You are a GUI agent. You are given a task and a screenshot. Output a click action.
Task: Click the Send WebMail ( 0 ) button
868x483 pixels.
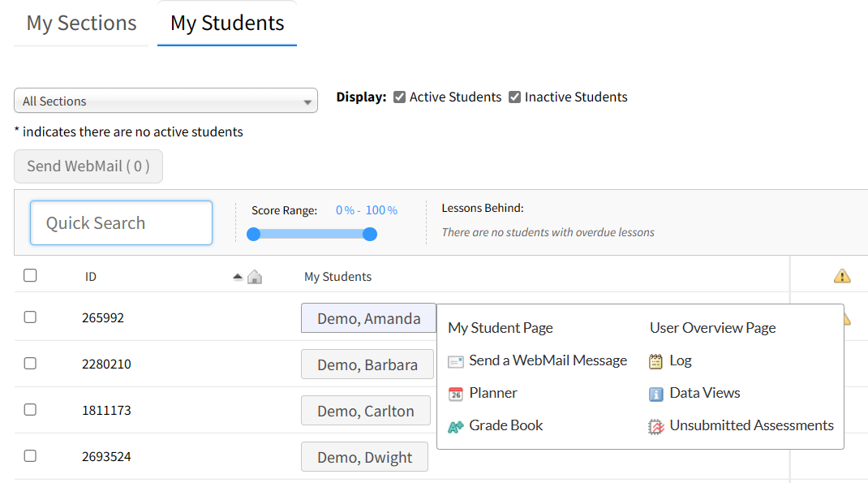pos(88,166)
